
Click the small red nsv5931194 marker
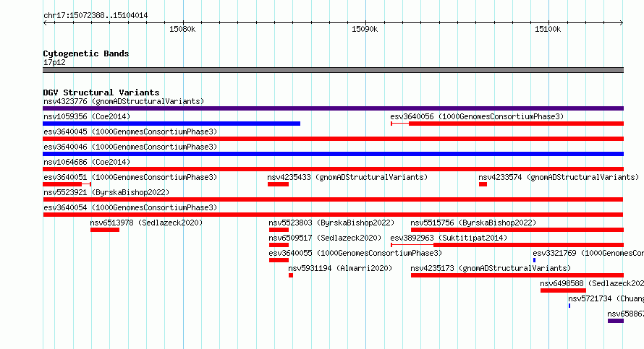[x=291, y=275]
